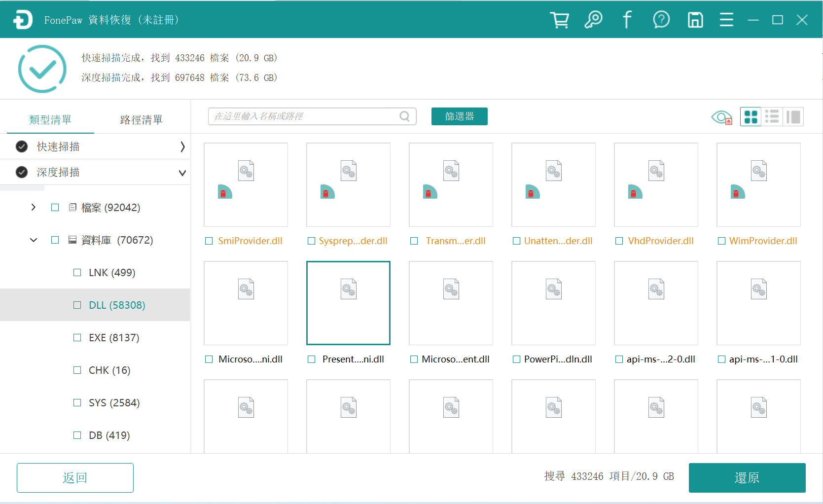Viewport: 823px width, 504px height.
Task: Check the DLL (58308) checkbox
Action: tap(77, 305)
